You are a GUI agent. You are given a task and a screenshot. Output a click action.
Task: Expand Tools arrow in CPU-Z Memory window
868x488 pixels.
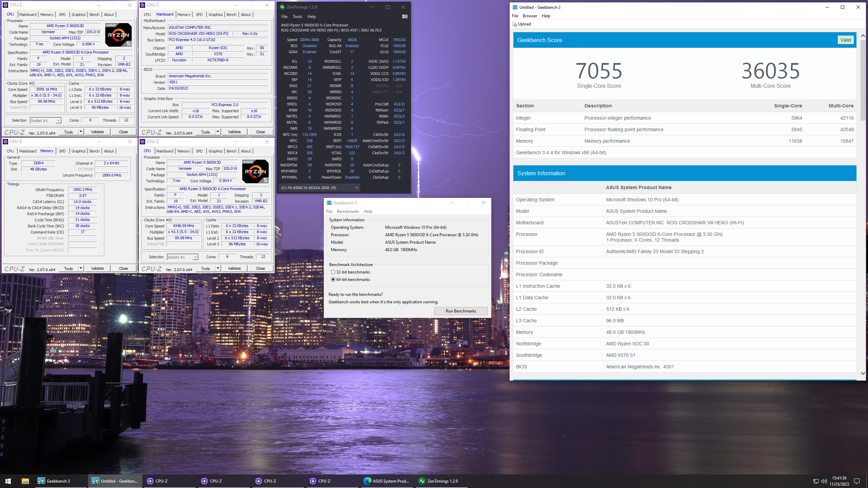[81, 268]
